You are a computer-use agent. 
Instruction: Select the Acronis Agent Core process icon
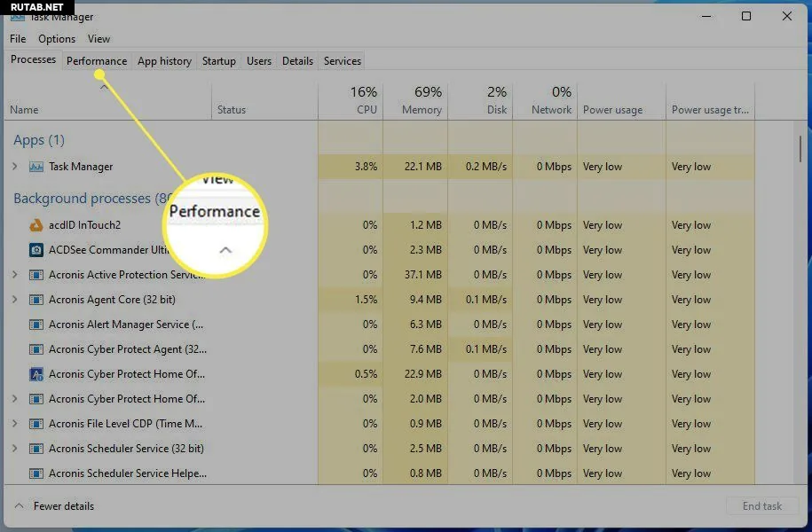pos(36,300)
